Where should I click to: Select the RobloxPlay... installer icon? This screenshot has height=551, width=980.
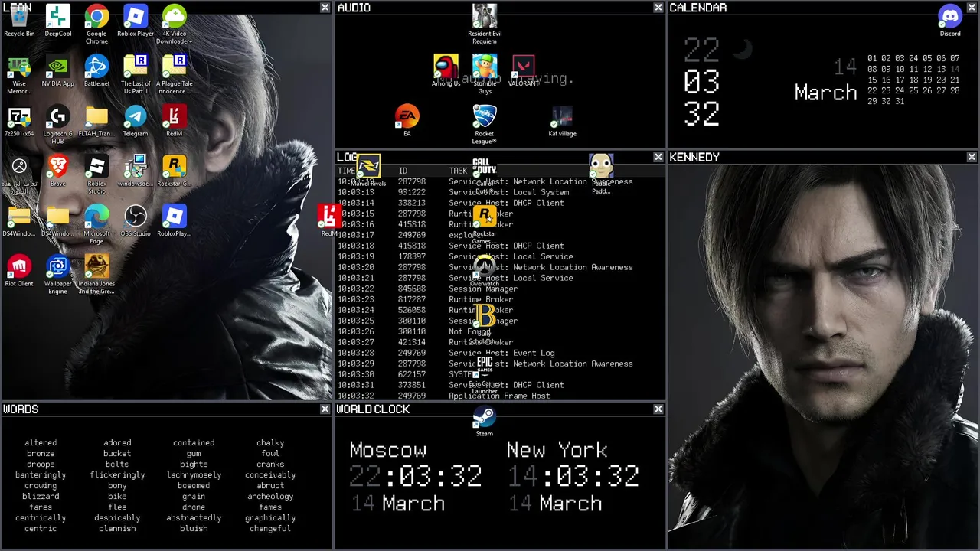tap(175, 221)
